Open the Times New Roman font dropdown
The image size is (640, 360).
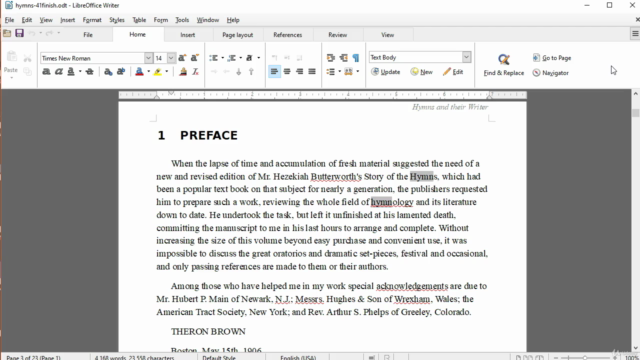[148, 58]
